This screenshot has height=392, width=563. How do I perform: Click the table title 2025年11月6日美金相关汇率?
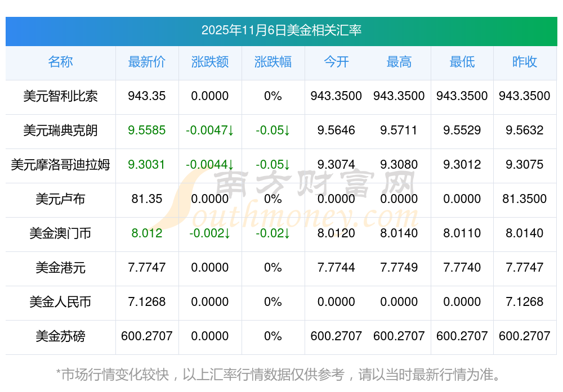point(281,30)
